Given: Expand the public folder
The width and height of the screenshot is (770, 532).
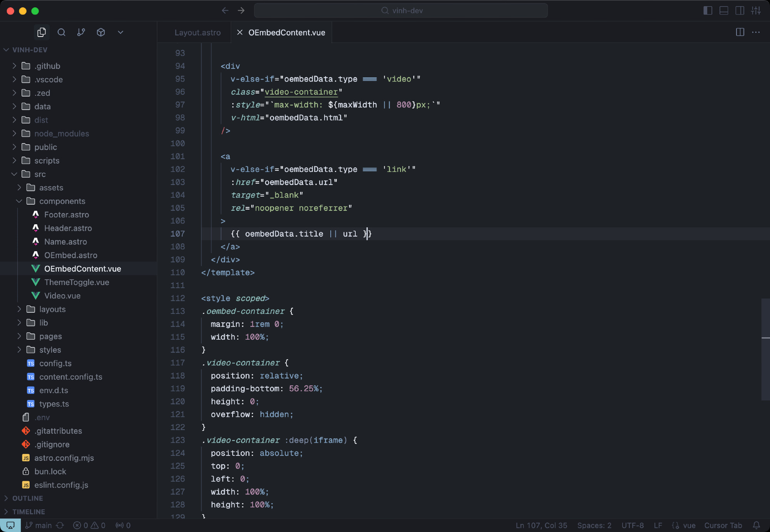Looking at the screenshot, I should 79,147.
